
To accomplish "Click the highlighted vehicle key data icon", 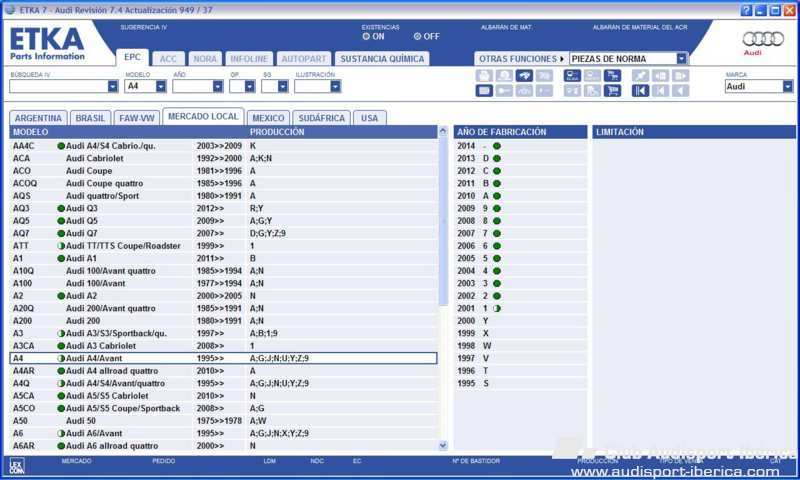I will coord(572,75).
